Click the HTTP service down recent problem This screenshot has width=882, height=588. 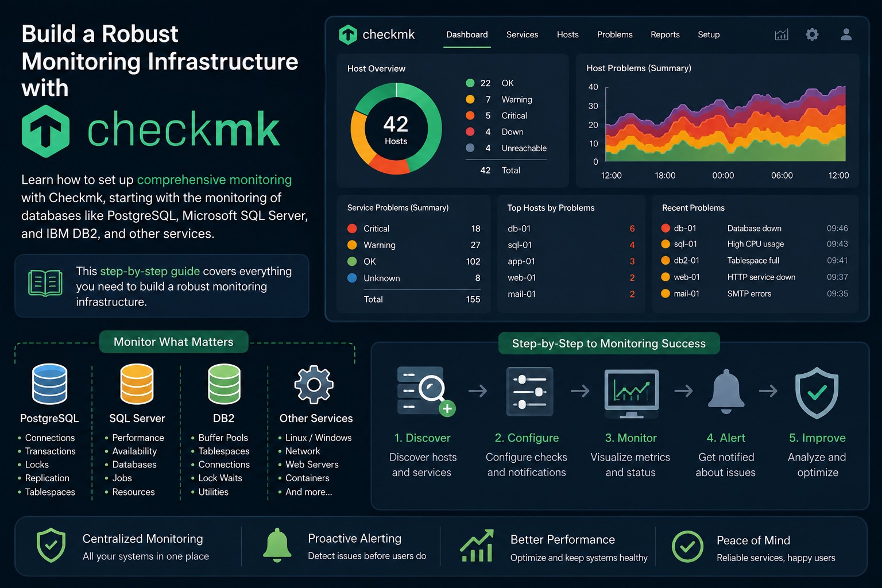(761, 277)
